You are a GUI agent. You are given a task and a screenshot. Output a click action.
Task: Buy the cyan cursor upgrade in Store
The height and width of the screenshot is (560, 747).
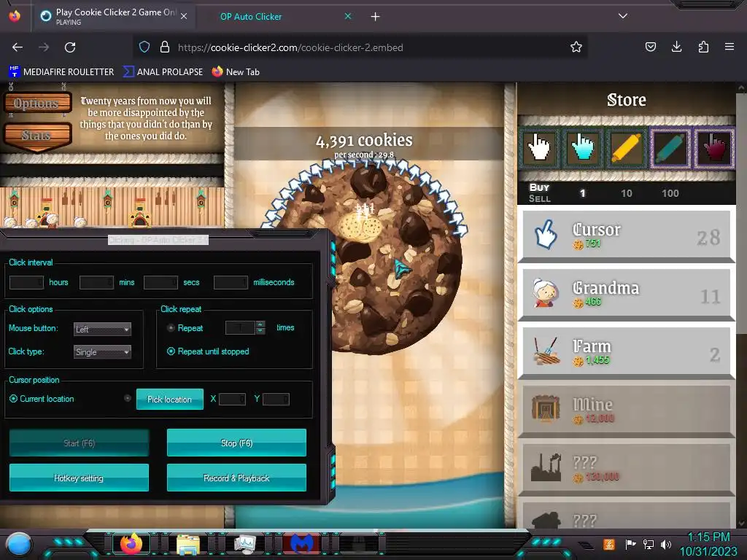582,147
